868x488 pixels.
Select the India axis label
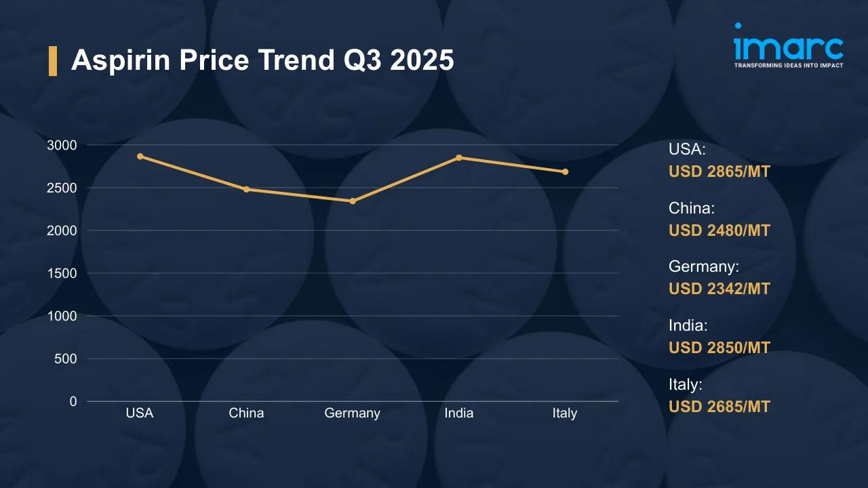tap(459, 413)
